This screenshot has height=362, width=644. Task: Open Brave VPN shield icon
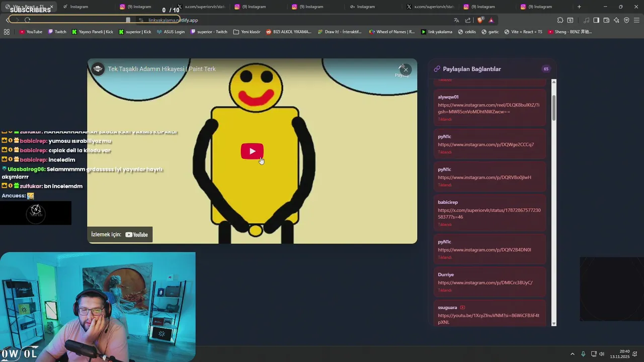[626, 20]
